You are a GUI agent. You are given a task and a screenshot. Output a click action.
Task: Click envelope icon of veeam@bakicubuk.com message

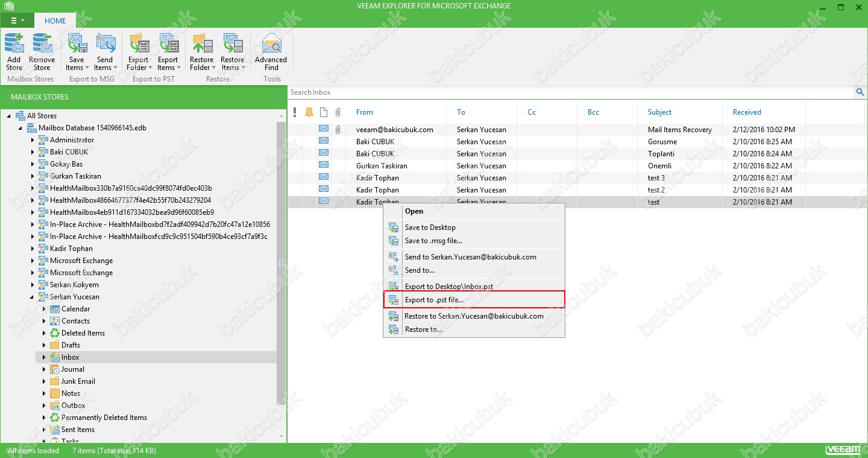point(324,129)
